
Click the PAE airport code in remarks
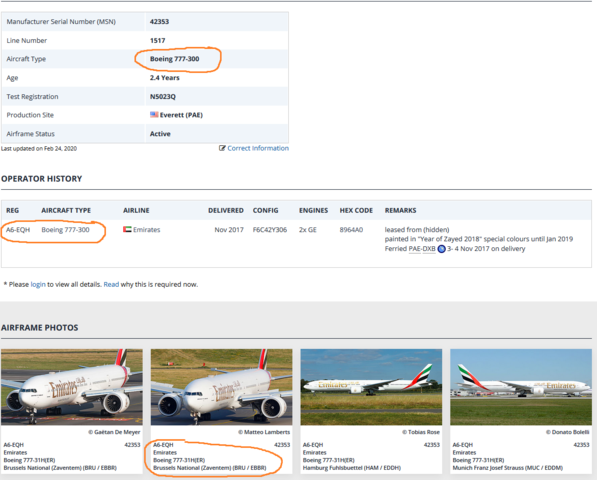[x=414, y=249]
